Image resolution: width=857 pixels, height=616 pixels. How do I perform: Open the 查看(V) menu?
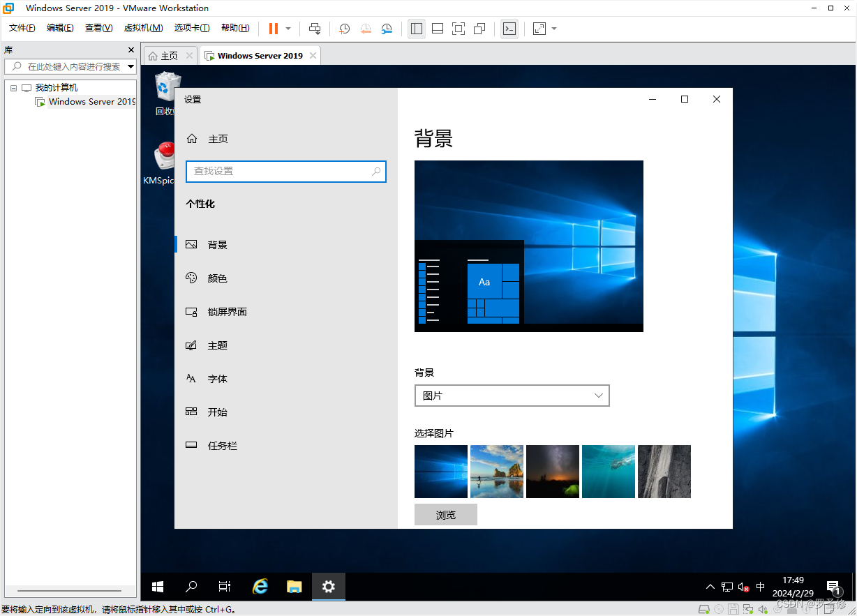(98, 28)
